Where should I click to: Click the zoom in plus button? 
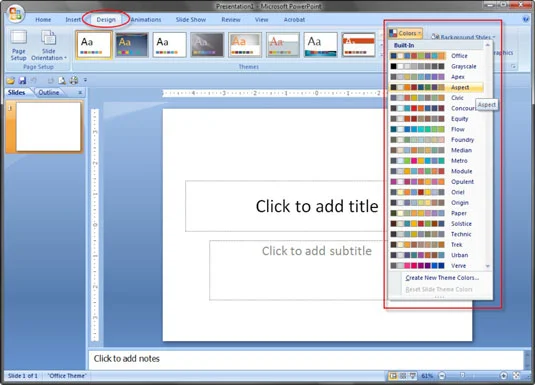(x=504, y=376)
